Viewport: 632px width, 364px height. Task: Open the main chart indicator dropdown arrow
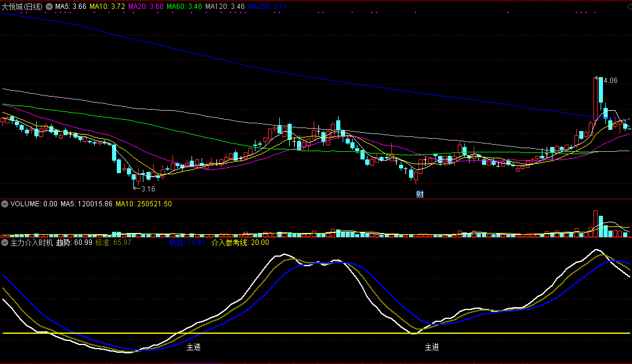tap(49, 7)
